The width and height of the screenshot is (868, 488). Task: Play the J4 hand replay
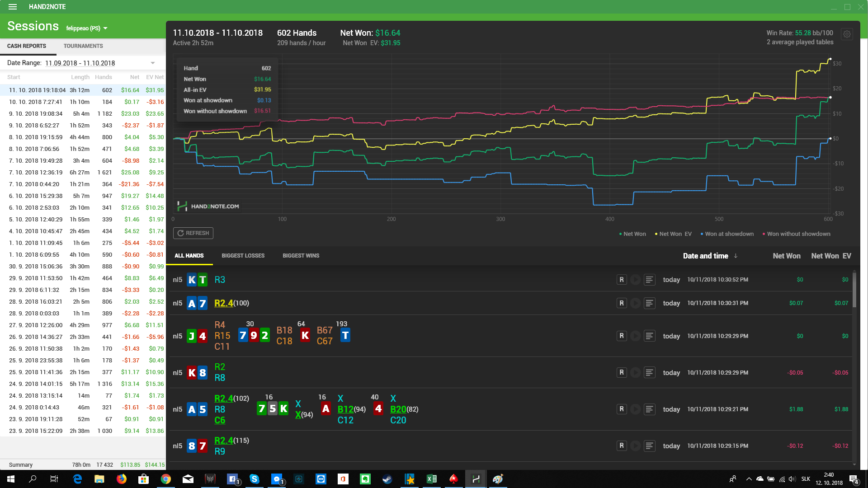pyautogui.click(x=635, y=336)
